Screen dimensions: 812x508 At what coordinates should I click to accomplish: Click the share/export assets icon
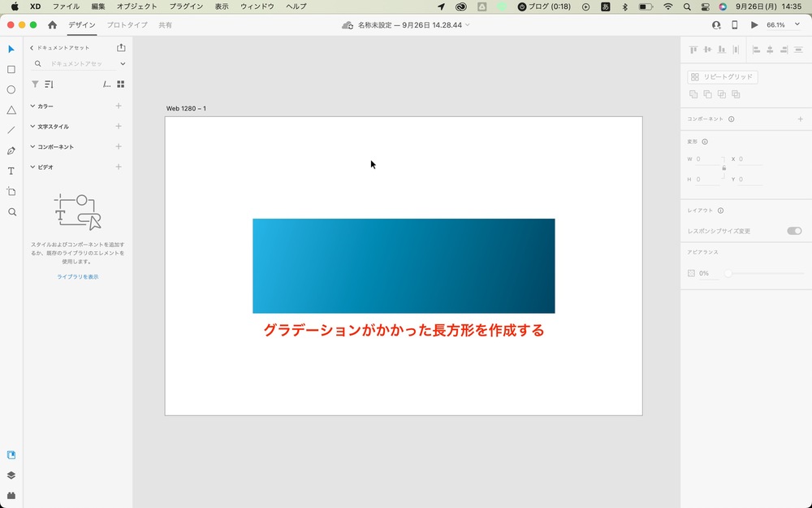[x=121, y=47]
